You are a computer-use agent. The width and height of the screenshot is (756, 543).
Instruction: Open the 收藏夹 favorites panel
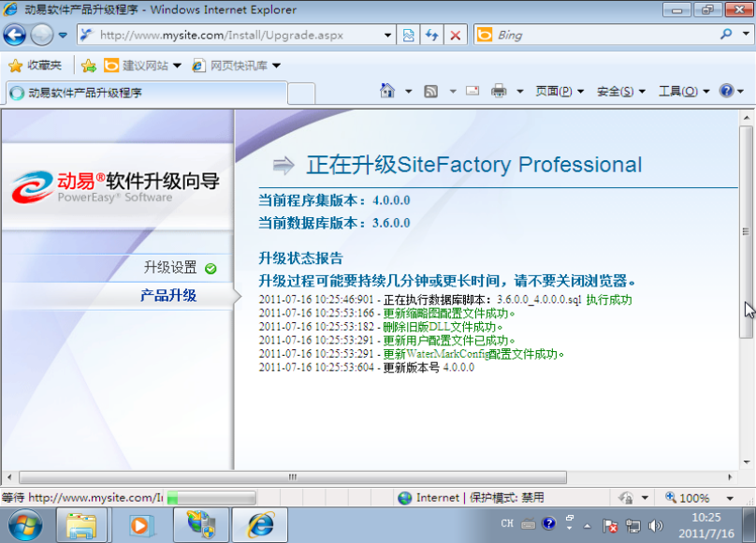pos(35,66)
